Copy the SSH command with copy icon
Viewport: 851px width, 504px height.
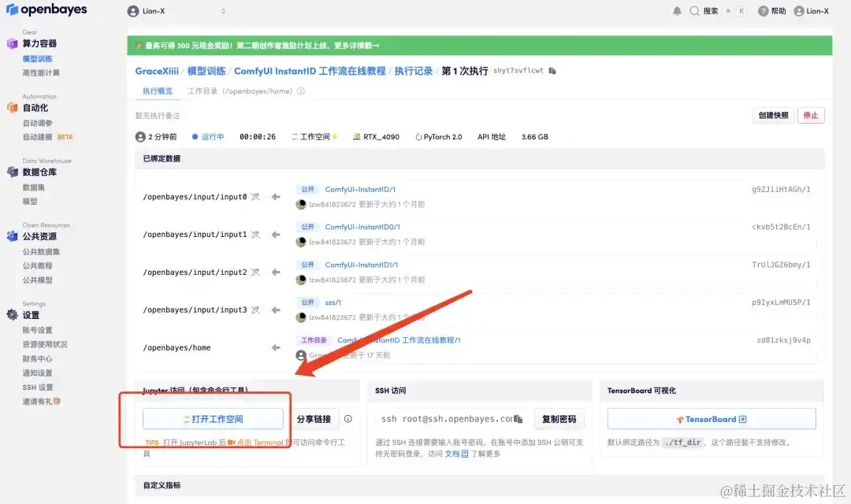click(x=518, y=419)
